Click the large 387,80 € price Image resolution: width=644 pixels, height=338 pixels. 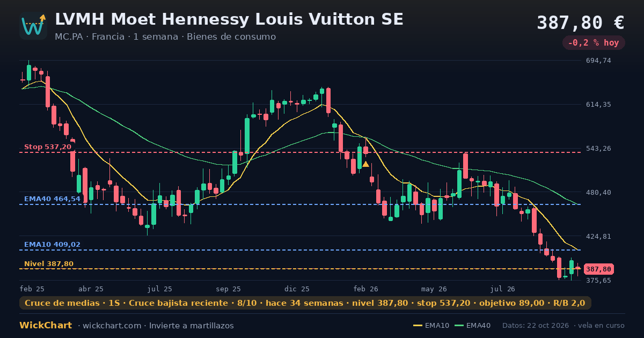tap(581, 23)
